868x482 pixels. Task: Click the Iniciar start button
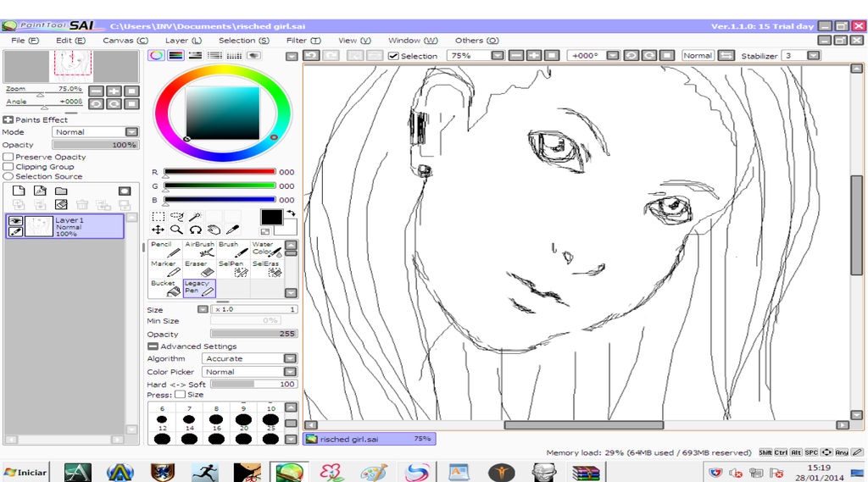click(25, 472)
